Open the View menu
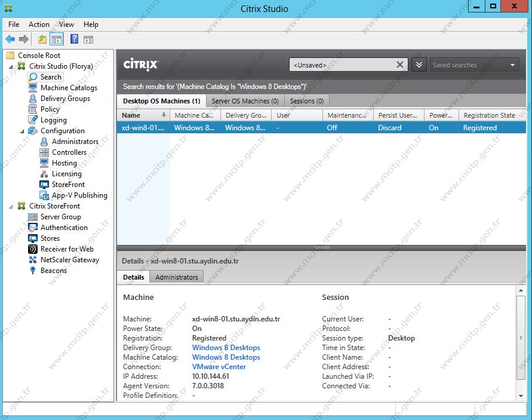Viewport: 532px width, 420px height. (66, 24)
